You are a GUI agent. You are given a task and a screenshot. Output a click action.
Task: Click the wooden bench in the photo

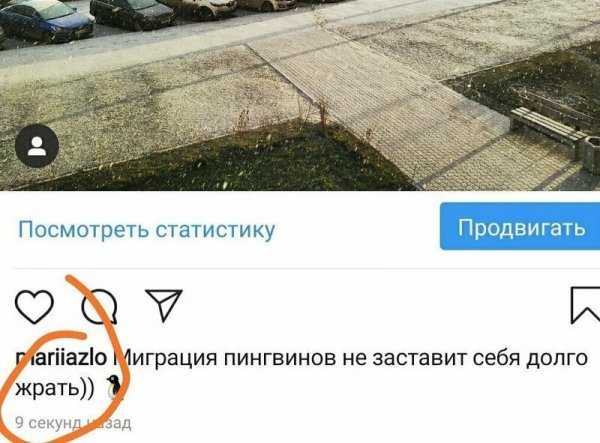[547, 128]
